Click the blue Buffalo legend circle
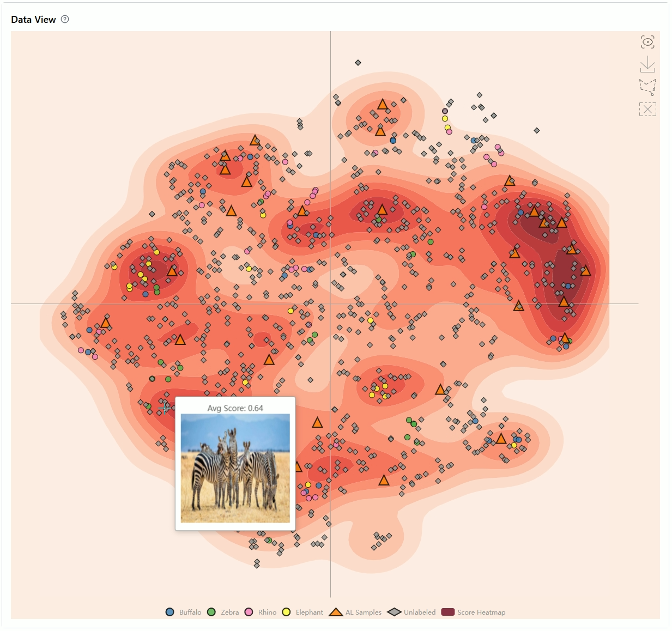 pyautogui.click(x=170, y=612)
